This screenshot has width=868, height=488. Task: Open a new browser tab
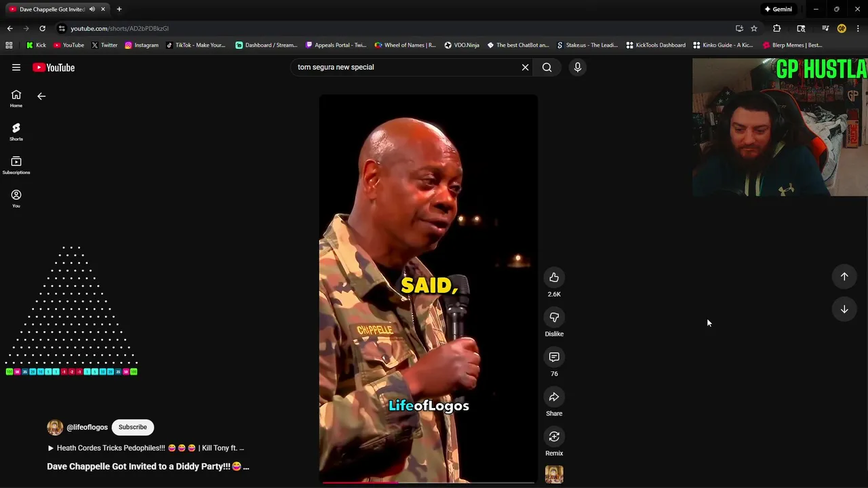coord(119,9)
